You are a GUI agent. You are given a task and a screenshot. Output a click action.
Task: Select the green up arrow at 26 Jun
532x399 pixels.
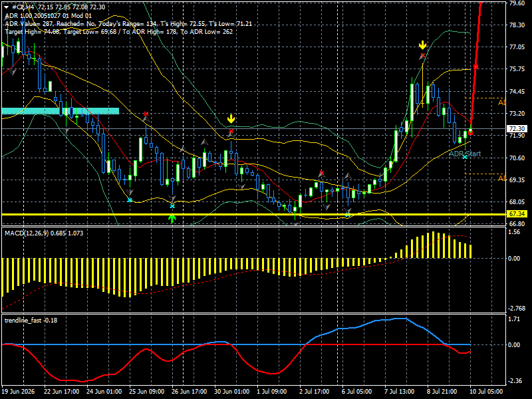pos(172,219)
